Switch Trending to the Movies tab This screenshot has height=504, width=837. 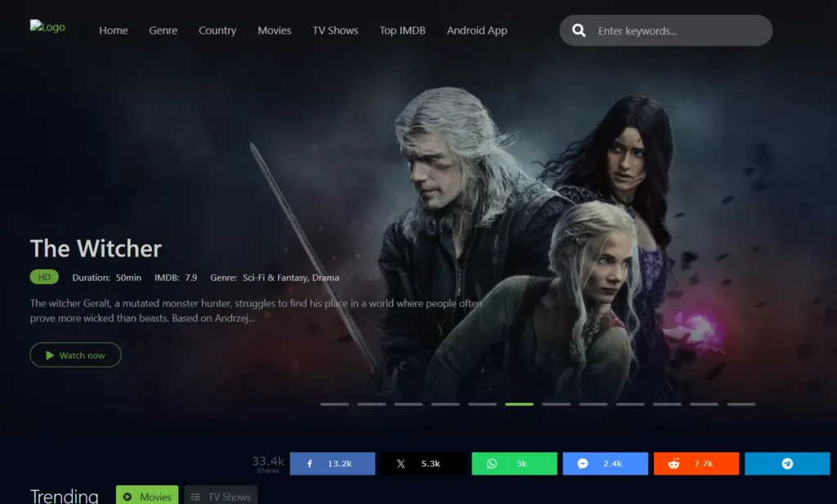pos(147,496)
